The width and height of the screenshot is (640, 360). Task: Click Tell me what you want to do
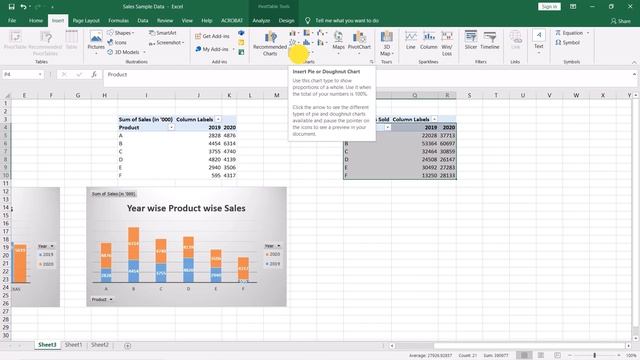347,20
